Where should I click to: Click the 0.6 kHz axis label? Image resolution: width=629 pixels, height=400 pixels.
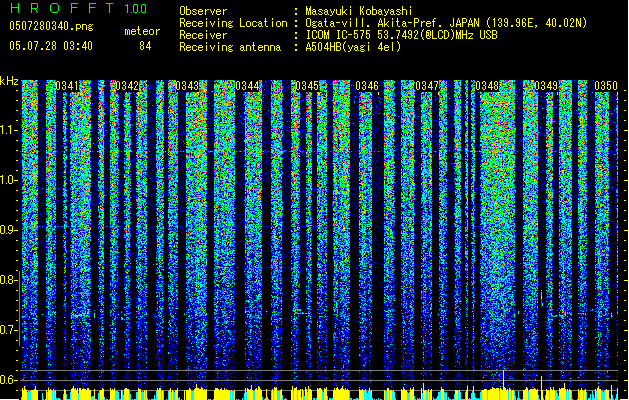coord(9,380)
